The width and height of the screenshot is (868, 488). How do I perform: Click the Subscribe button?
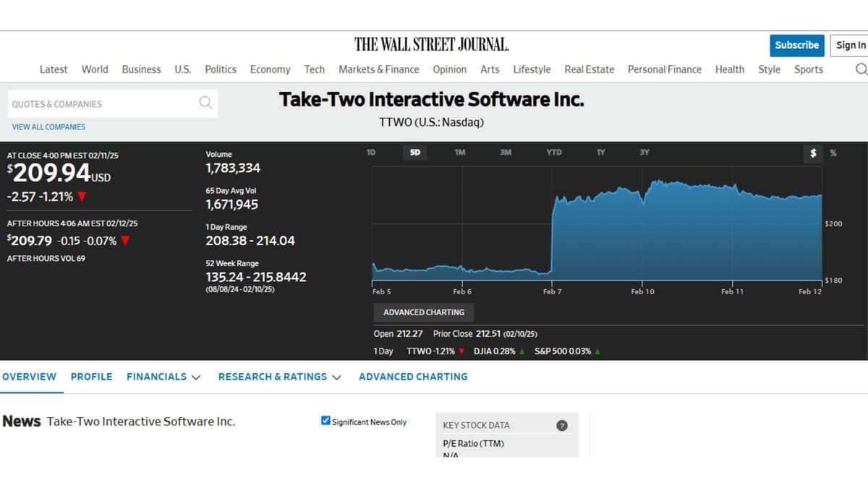796,45
